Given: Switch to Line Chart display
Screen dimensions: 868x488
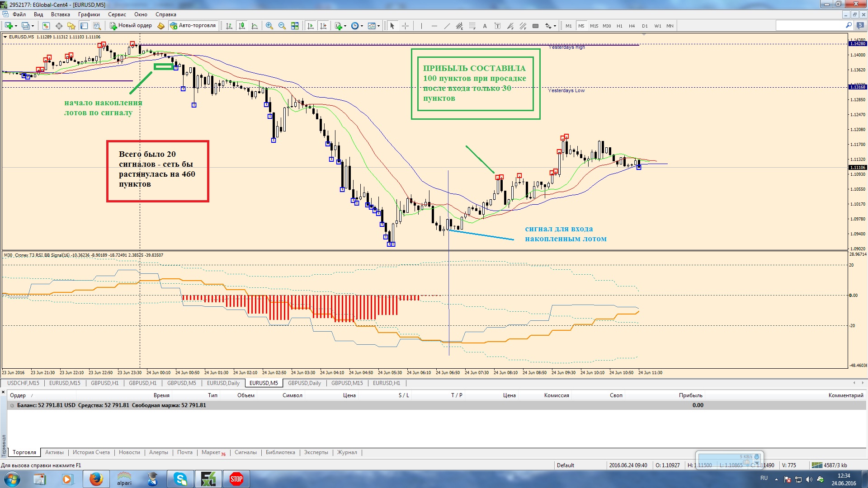Looking at the screenshot, I should pyautogui.click(x=255, y=26).
